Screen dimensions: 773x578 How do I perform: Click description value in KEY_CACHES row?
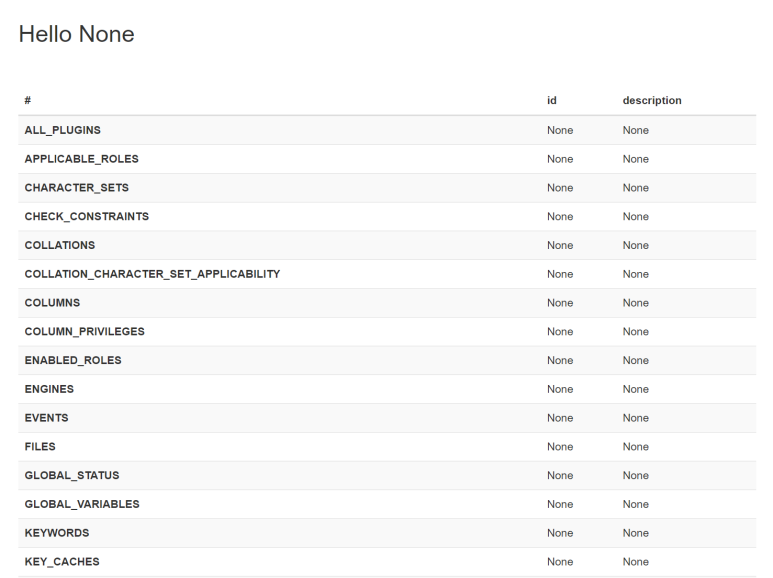[635, 562]
